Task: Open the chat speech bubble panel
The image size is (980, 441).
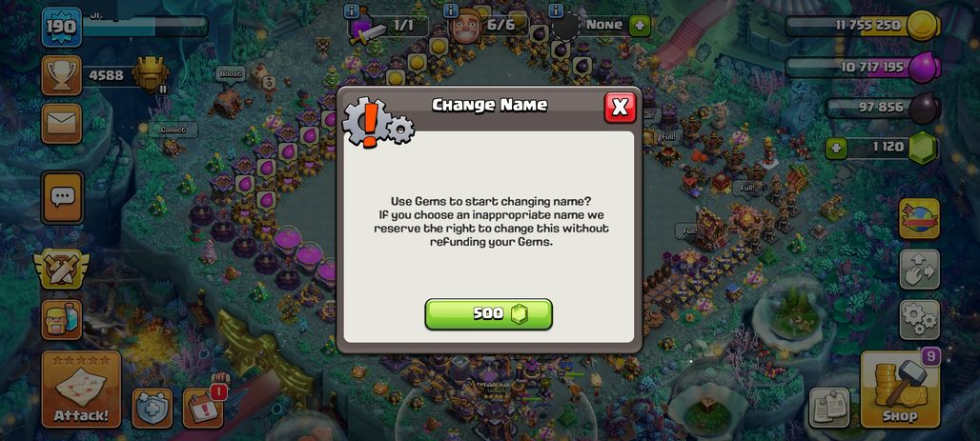Action: (62, 197)
